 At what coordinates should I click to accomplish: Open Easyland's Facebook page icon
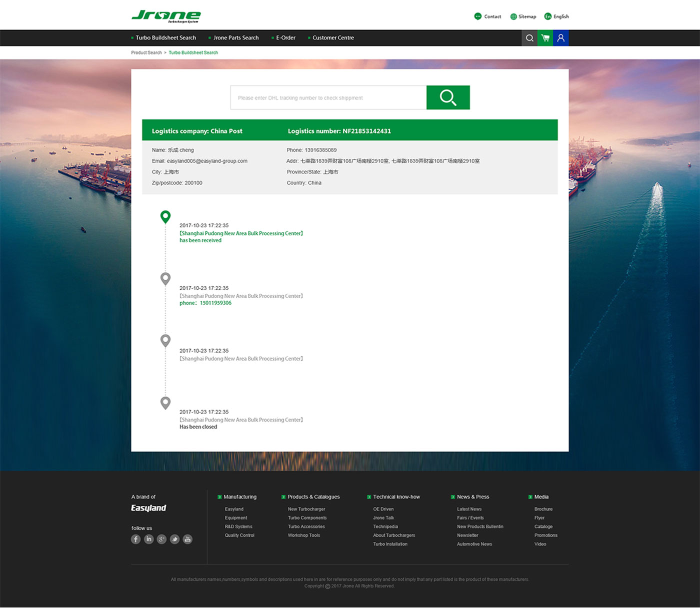point(135,539)
